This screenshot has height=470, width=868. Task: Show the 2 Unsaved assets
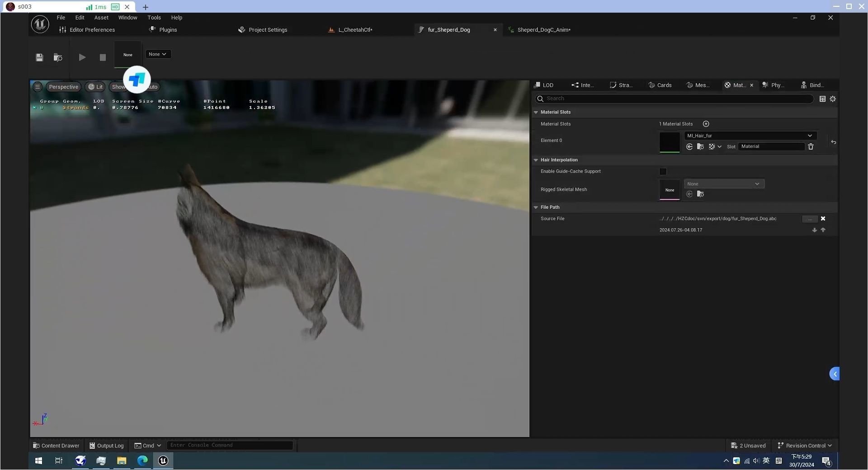[748, 446]
